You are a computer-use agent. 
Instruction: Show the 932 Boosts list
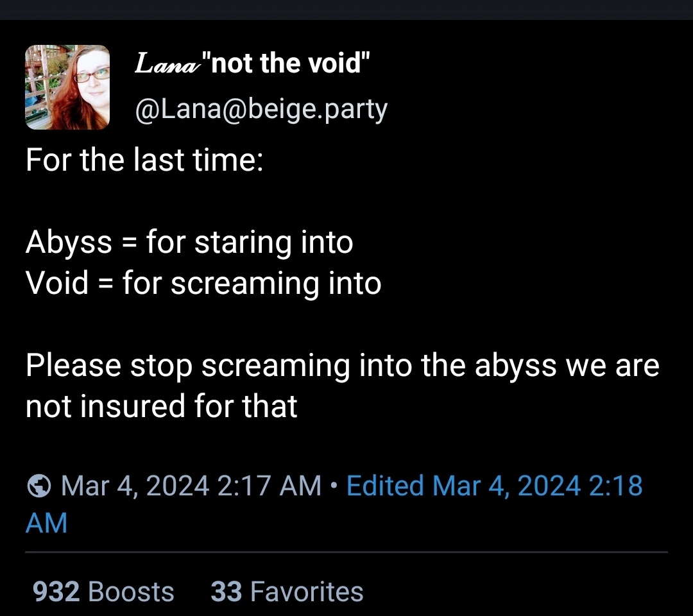point(103,592)
